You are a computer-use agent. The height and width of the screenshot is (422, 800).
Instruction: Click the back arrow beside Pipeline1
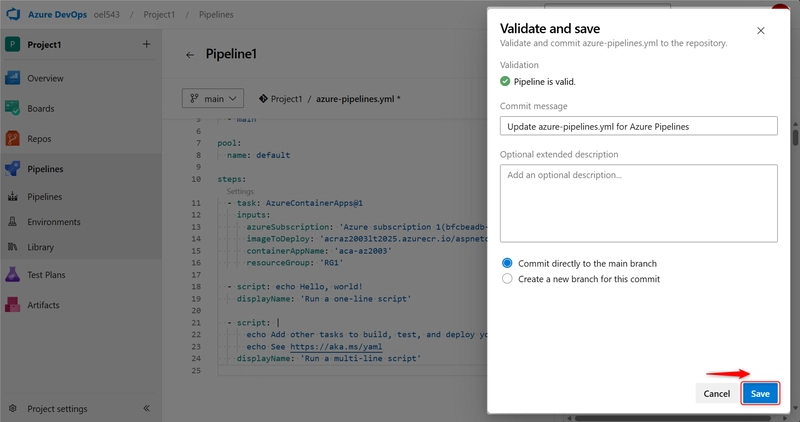tap(190, 55)
